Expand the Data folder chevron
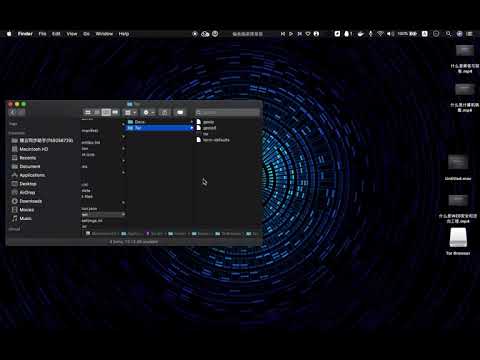Screen dimensions: 480x360 191,122
